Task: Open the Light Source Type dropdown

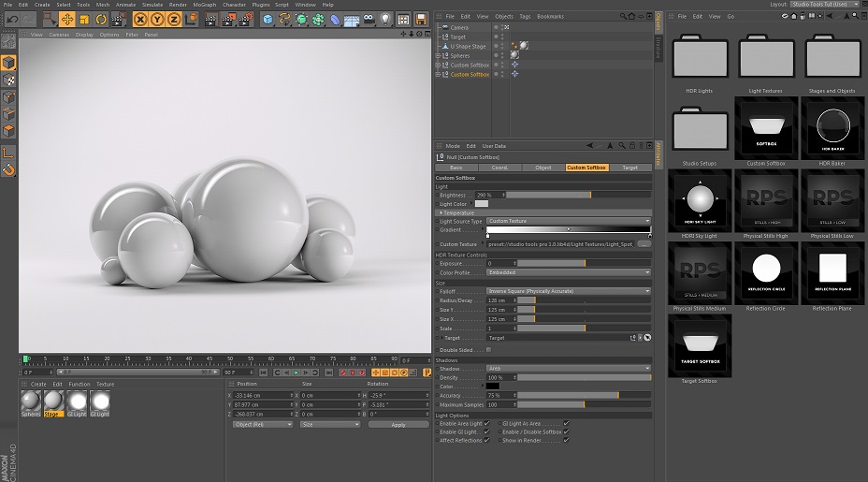Action: [x=569, y=221]
